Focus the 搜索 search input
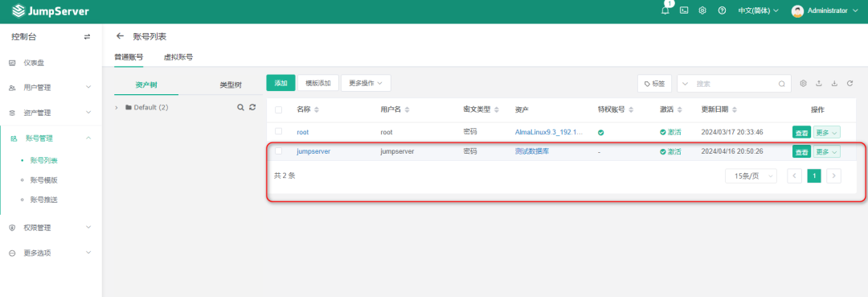 [734, 84]
